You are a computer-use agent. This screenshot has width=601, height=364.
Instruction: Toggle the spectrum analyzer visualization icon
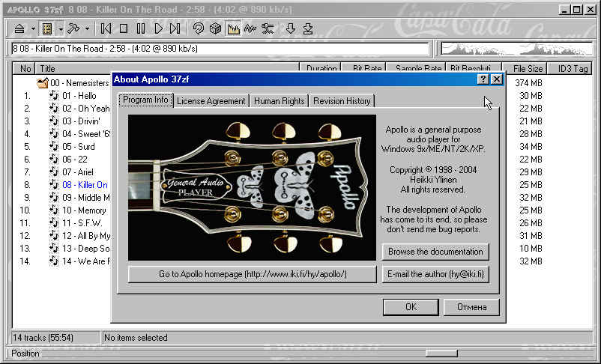pyautogui.click(x=233, y=28)
